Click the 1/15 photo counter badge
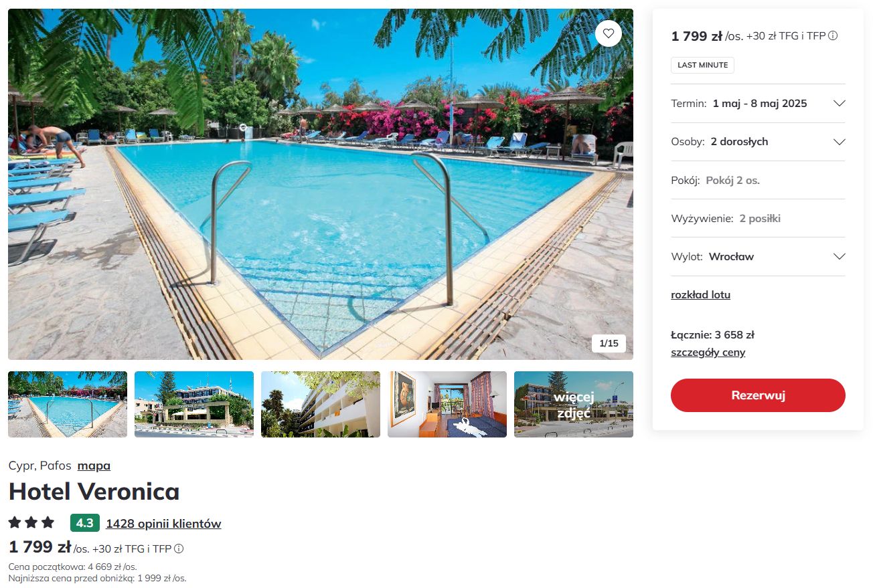875x588 pixels. coord(609,343)
